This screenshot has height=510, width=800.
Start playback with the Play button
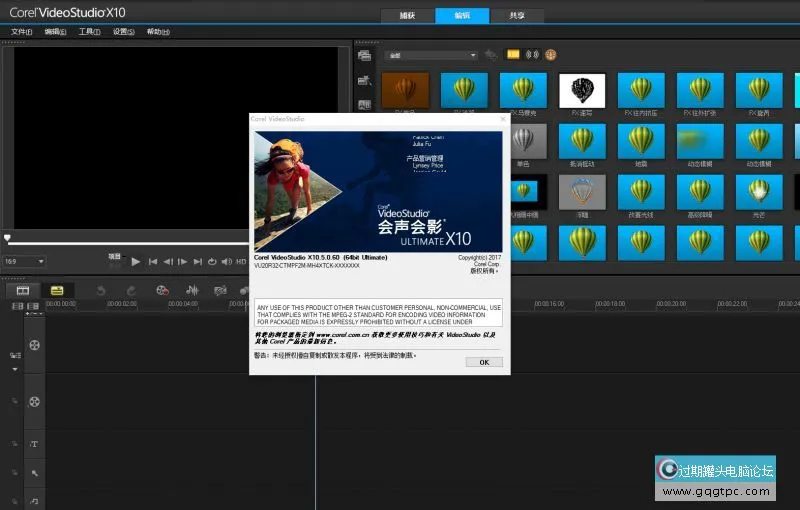[x=135, y=262]
